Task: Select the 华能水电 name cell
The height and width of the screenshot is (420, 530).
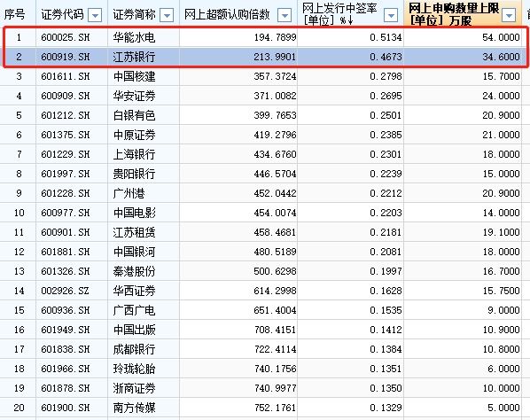Action: 134,37
